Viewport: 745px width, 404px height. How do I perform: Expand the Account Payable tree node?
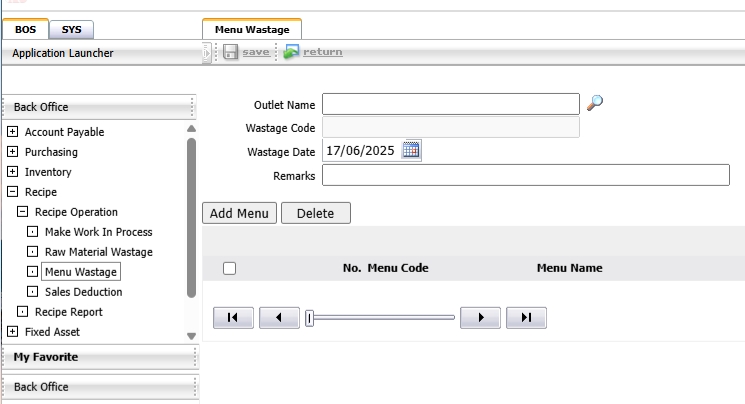pyautogui.click(x=12, y=132)
